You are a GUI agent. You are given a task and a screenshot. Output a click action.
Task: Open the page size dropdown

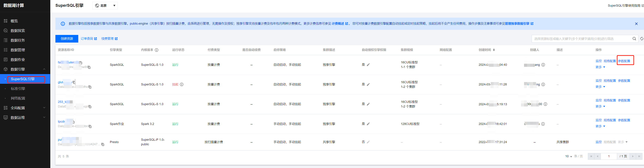coord(568,156)
